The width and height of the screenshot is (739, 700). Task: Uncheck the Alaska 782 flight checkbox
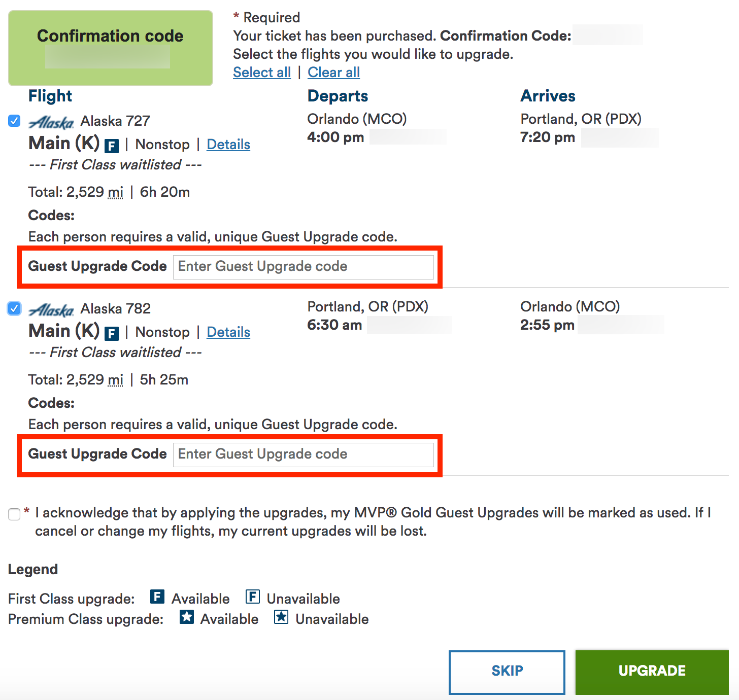point(14,308)
